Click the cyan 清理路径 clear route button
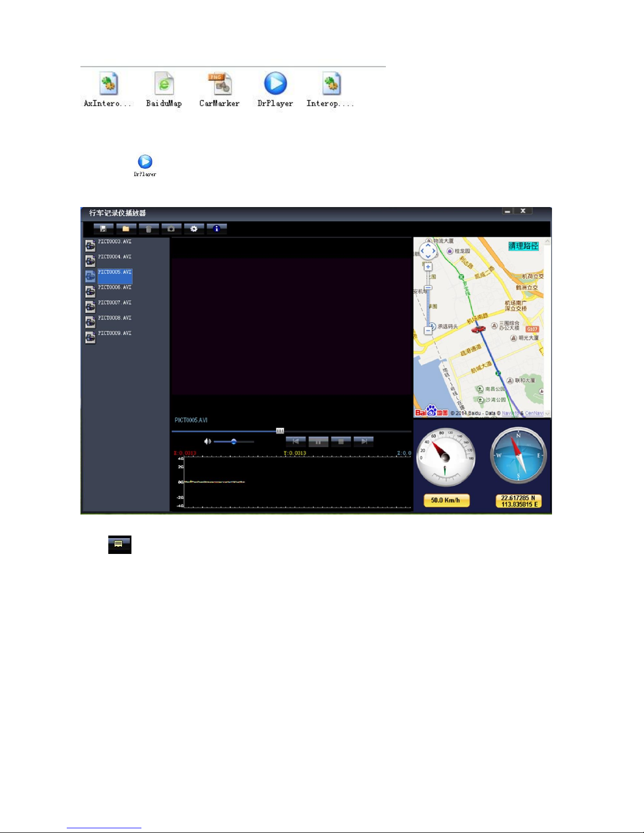The image size is (644, 833). point(524,246)
